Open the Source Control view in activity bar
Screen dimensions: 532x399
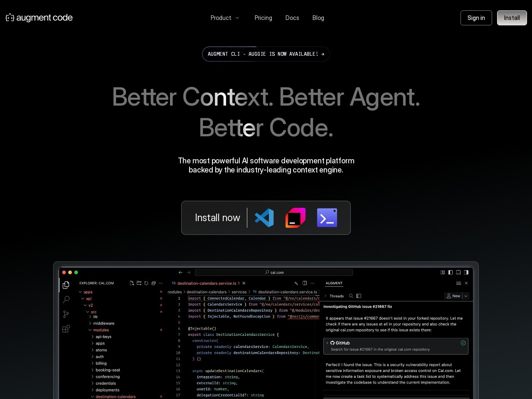(66, 314)
